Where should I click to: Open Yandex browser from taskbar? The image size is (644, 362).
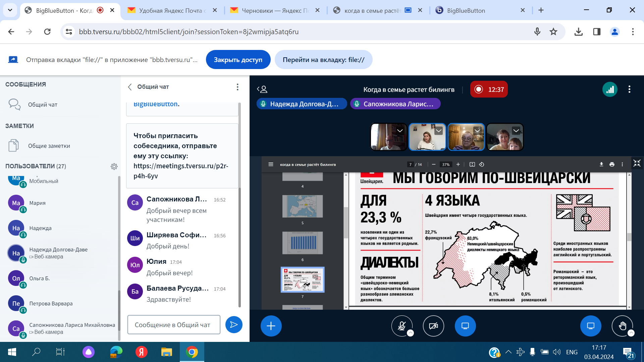[x=141, y=352]
